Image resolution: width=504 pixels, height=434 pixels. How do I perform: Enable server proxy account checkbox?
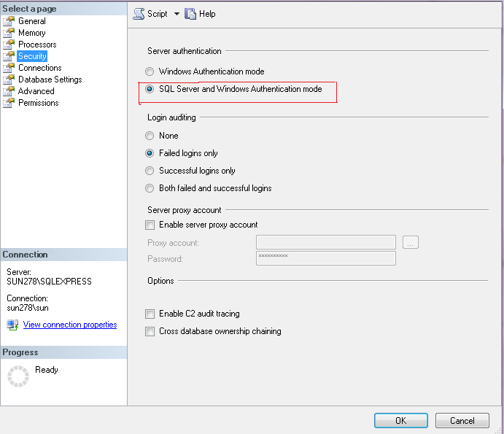pyautogui.click(x=150, y=225)
